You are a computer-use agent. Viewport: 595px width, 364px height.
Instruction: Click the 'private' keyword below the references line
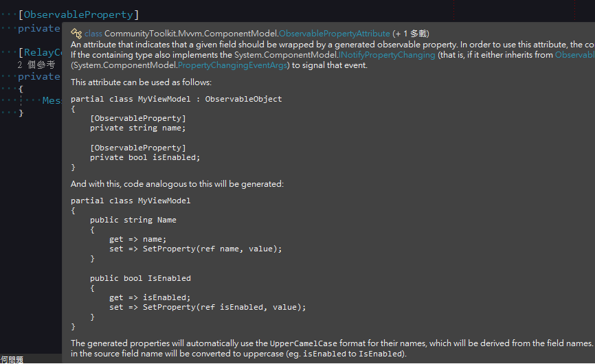39,77
